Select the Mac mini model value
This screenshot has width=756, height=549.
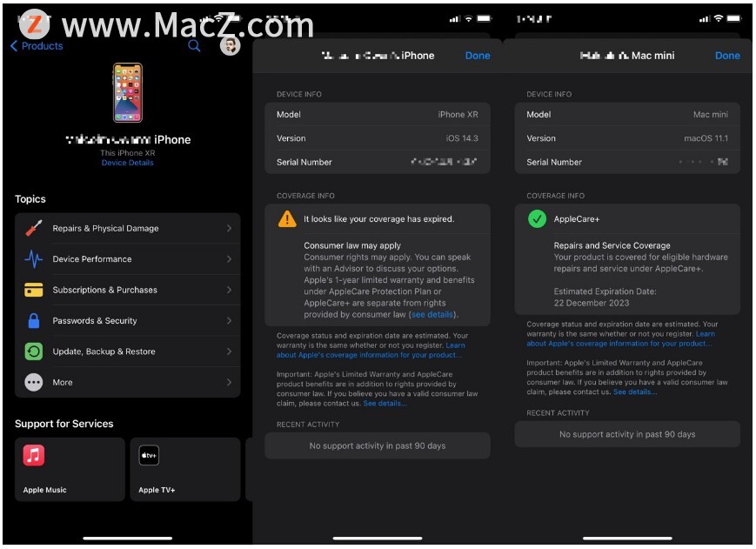point(711,115)
